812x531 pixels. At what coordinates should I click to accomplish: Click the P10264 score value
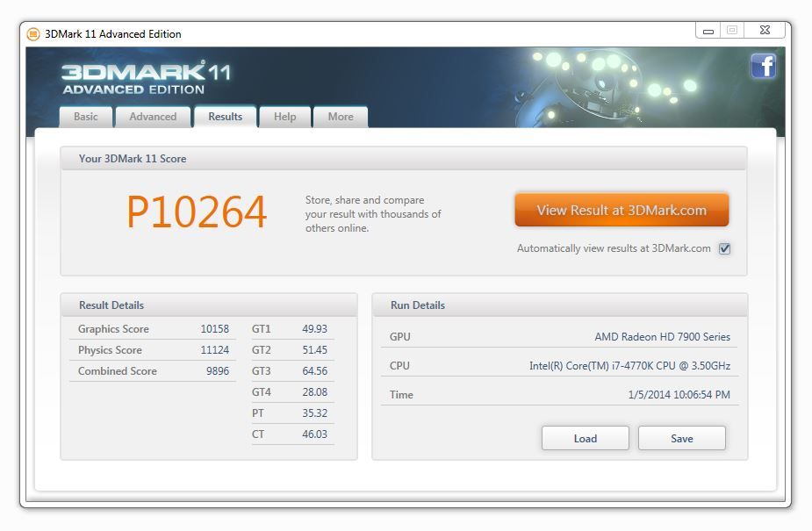197,212
